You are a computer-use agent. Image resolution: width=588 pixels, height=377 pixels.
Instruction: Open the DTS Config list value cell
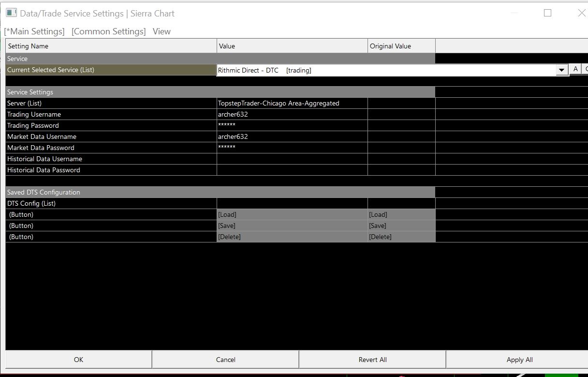[x=292, y=203]
